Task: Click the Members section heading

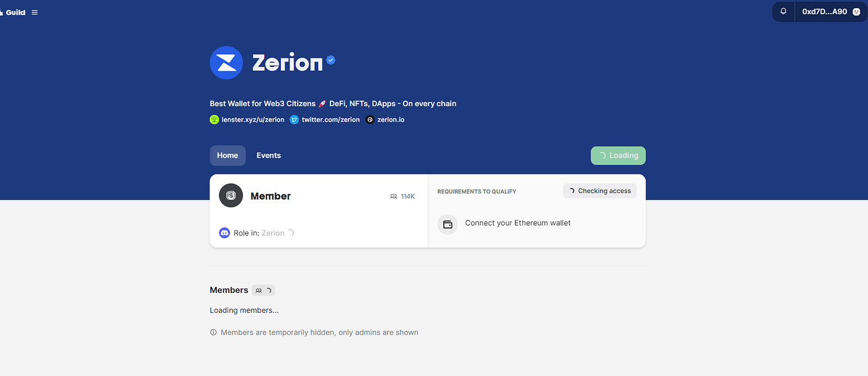Action: pyautogui.click(x=229, y=290)
